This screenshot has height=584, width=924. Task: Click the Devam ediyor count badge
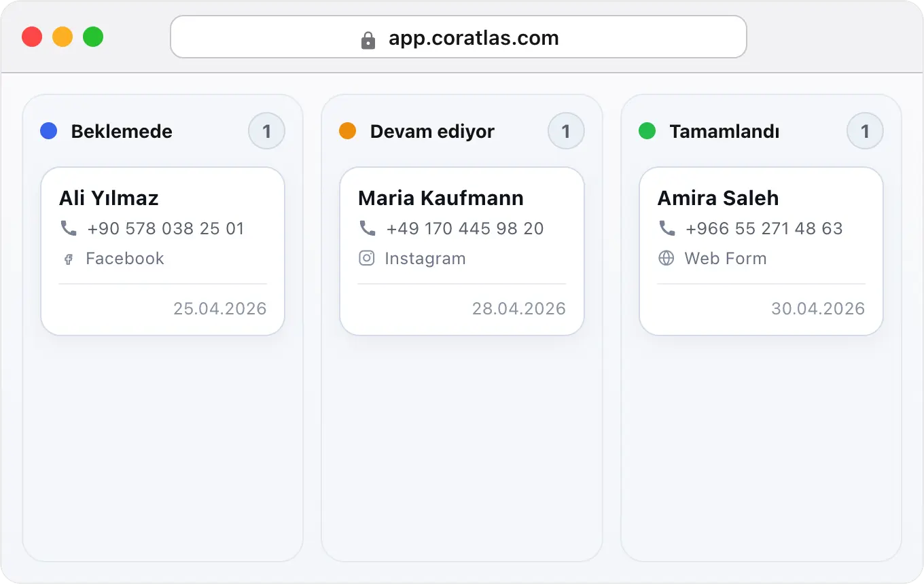566,131
